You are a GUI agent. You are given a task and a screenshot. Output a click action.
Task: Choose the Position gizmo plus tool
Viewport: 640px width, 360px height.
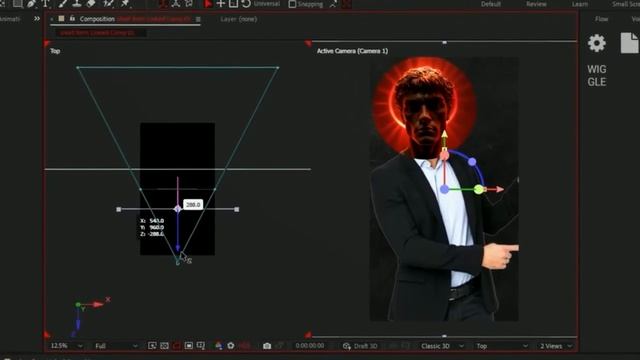point(220,4)
